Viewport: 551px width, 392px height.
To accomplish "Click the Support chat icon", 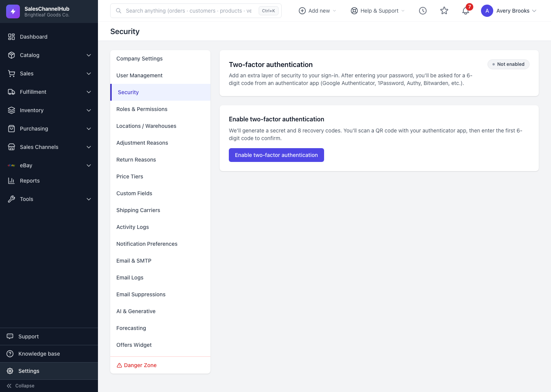I will tap(10, 336).
